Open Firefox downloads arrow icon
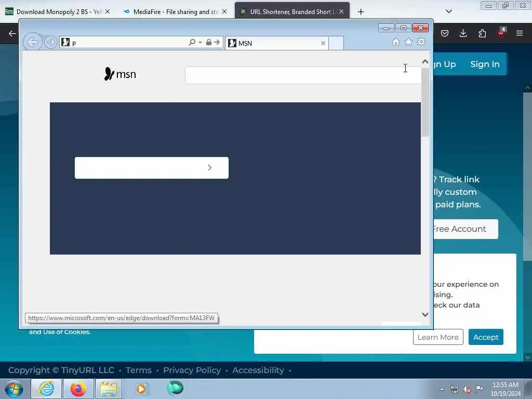The width and height of the screenshot is (532, 399). [x=463, y=33]
